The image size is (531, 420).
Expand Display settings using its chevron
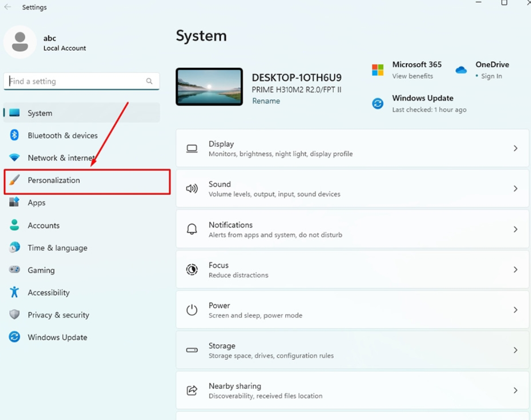(516, 148)
